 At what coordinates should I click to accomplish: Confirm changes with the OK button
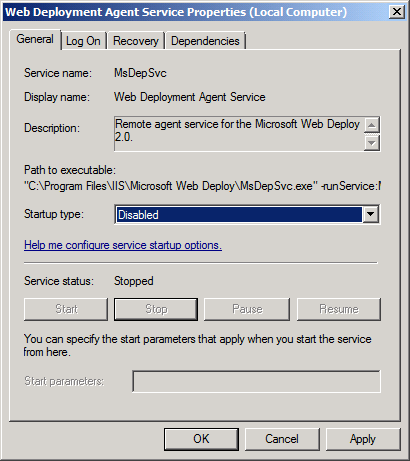pos(201,439)
